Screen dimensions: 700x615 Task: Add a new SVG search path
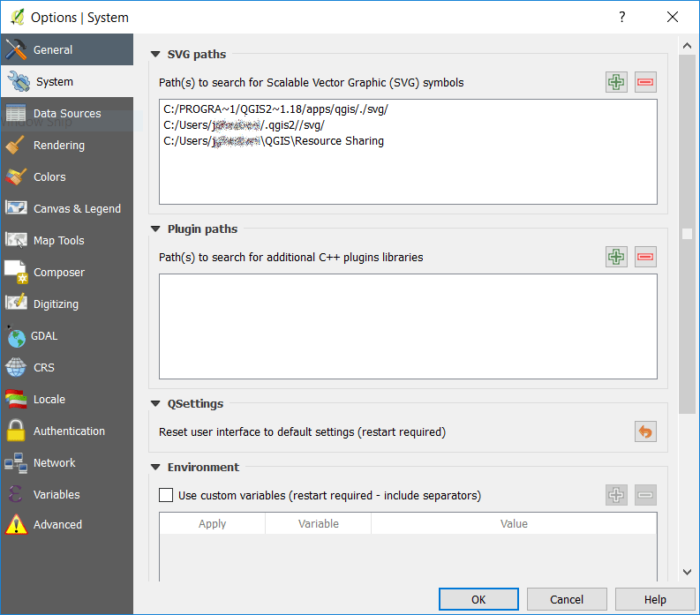[x=616, y=82]
